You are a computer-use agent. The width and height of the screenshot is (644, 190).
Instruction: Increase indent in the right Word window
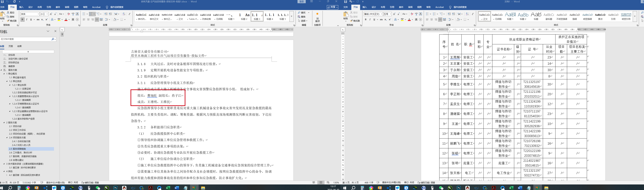[x=454, y=14]
